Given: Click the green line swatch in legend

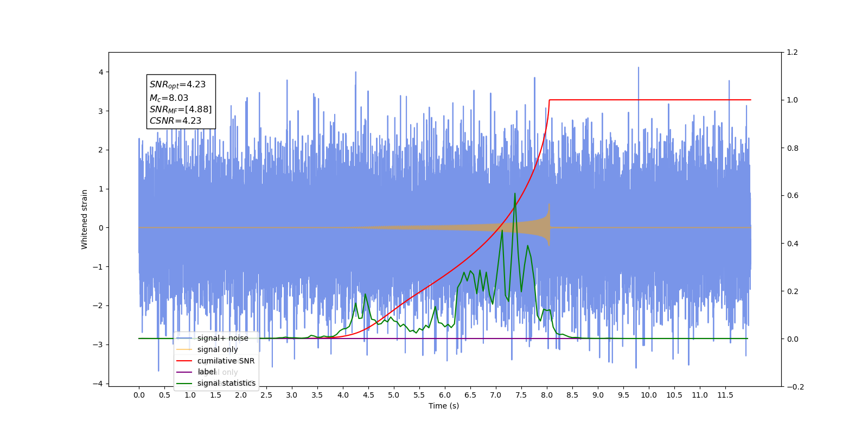Looking at the screenshot, I should click(x=184, y=383).
